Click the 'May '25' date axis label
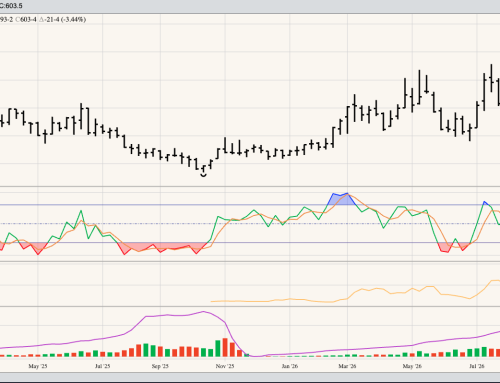Screen dimensions: 500x383 click(38, 366)
